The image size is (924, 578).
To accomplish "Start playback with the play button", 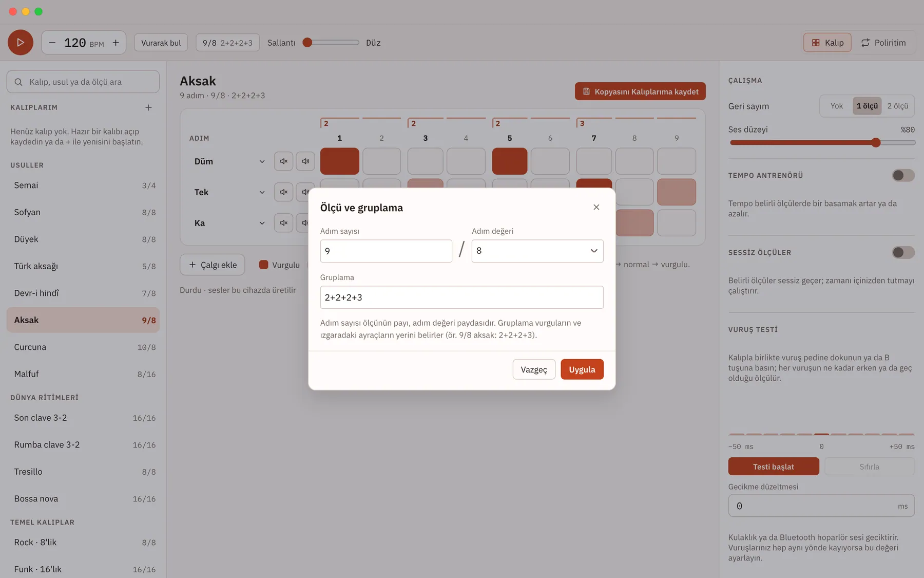I will point(21,43).
